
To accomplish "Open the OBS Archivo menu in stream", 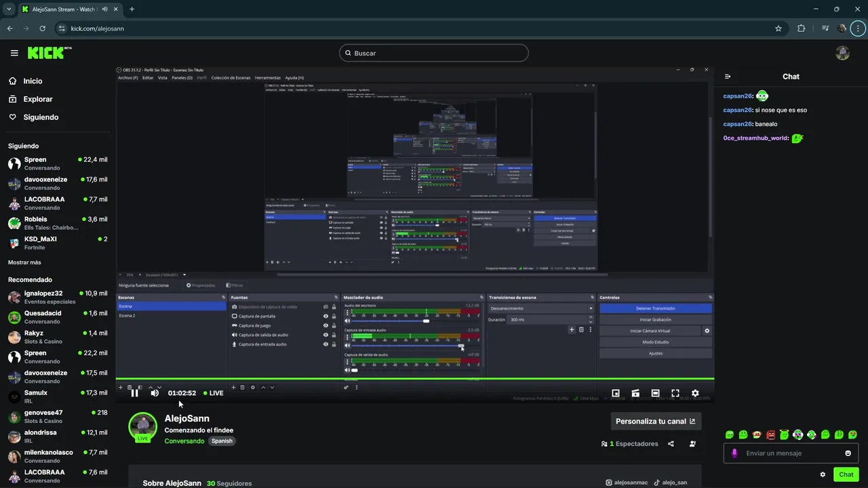I will (127, 78).
